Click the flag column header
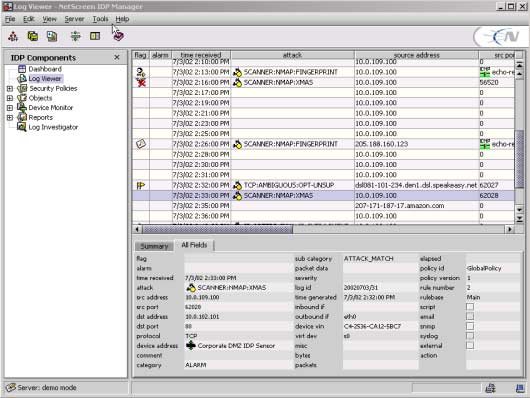530x398 pixels. click(140, 55)
